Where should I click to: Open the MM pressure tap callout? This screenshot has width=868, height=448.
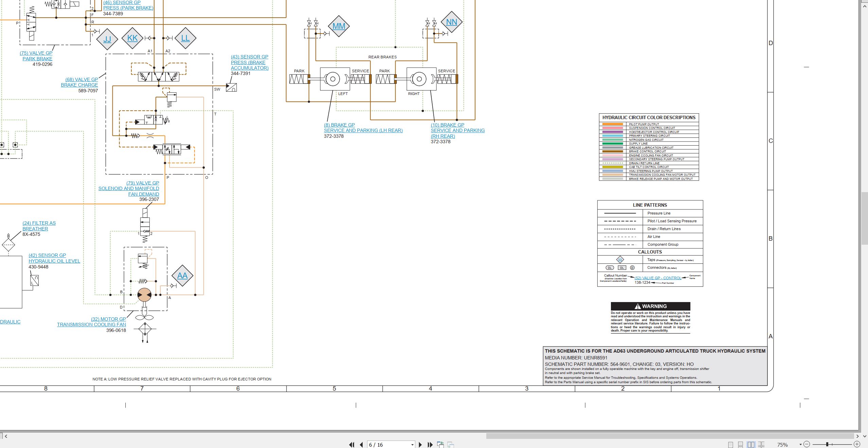tap(339, 26)
